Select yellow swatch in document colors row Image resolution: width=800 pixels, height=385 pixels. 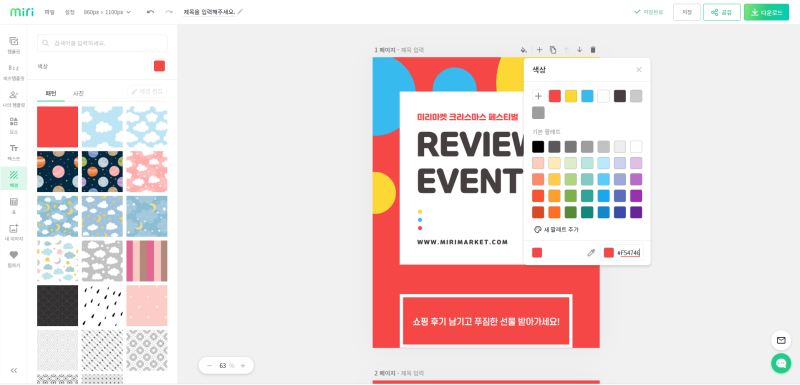571,96
